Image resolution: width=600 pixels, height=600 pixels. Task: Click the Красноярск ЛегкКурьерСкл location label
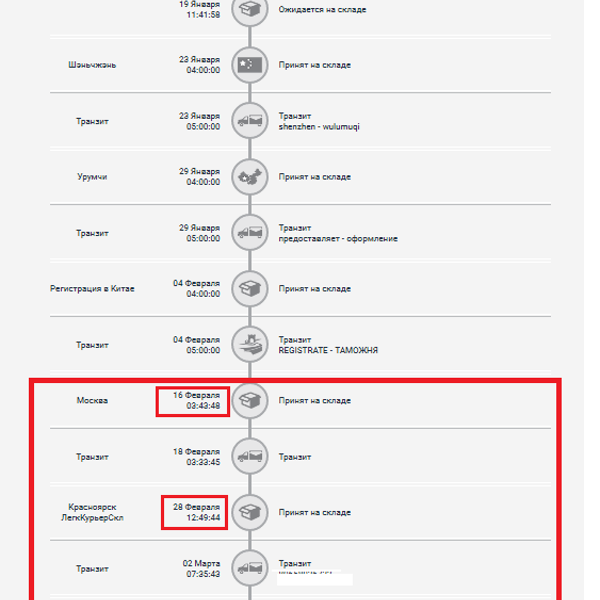pos(92,512)
